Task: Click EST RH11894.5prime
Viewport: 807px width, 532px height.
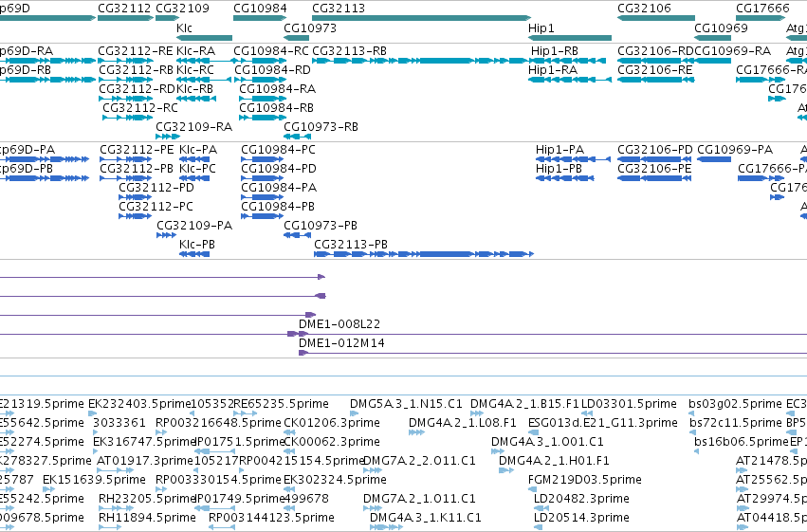Action: [110, 527]
